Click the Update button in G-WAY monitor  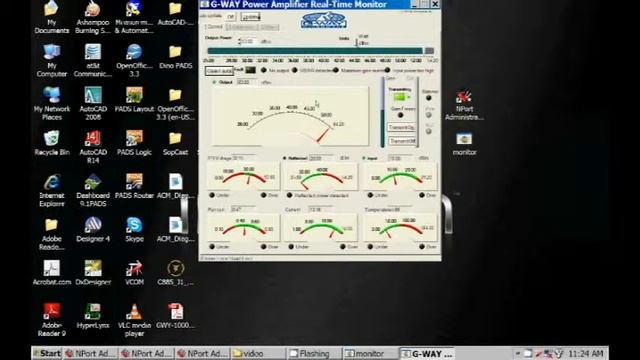[251, 17]
